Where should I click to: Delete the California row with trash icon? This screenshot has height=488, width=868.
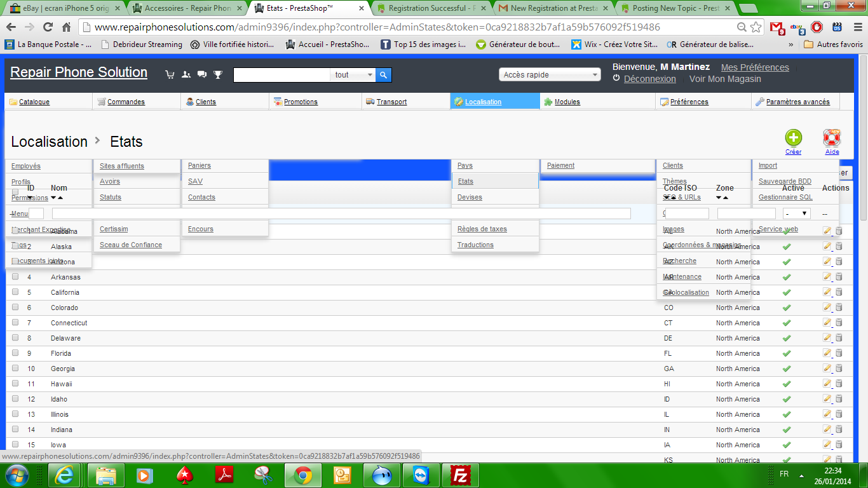coord(839,292)
